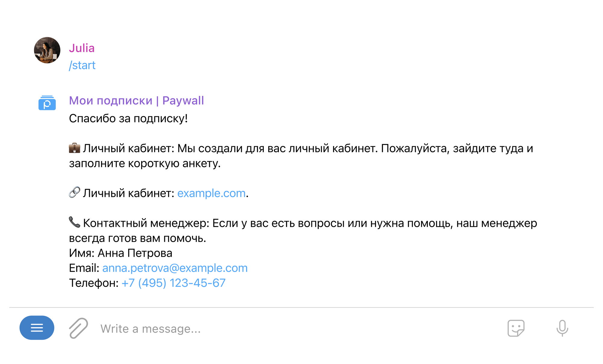The height and width of the screenshot is (364, 603).
Task: Click the telephone receiver emoji
Action: 74,223
